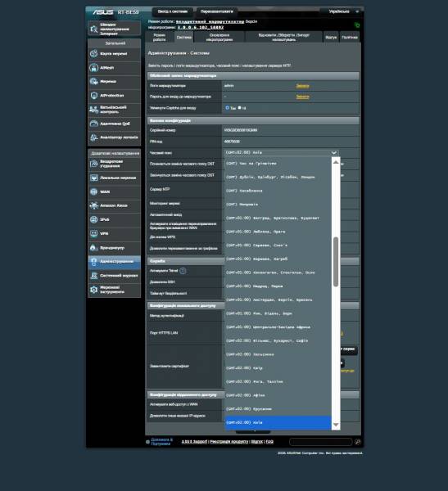Choose (GMT+02:00) Афіни option
Image resolution: width=448 pixels, height=491 pixels.
[278, 395]
